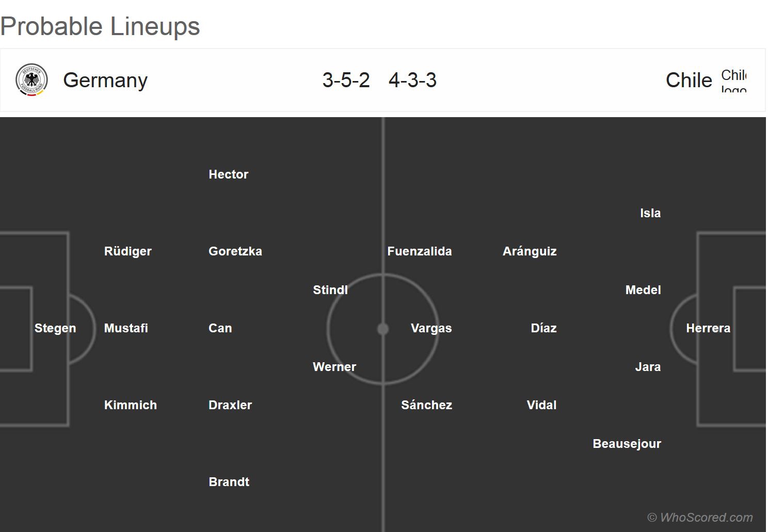The image size is (768, 532).
Task: Select goalkeeper Stegen on the pitch
Action: tap(55, 328)
